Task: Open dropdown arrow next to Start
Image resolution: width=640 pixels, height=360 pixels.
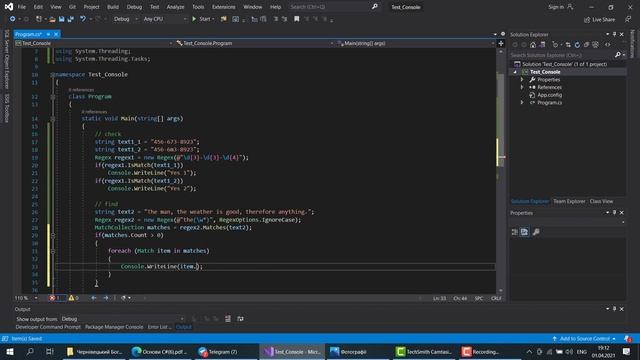Action: 213,19
